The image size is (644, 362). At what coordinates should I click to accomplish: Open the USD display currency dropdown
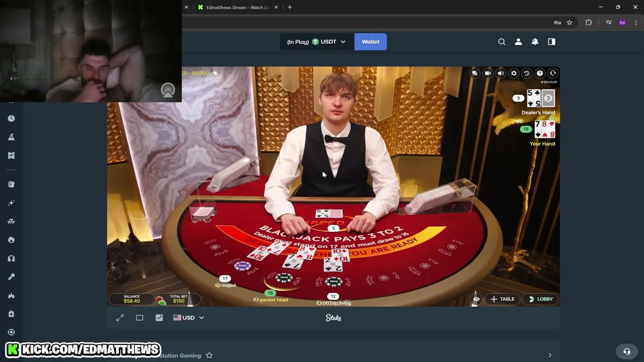[x=189, y=318]
